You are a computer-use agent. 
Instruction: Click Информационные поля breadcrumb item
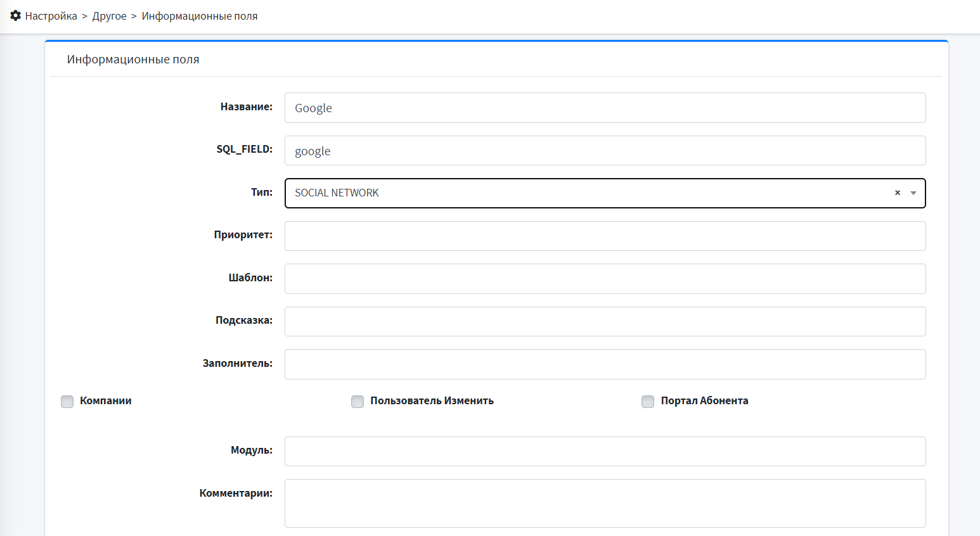pos(200,16)
